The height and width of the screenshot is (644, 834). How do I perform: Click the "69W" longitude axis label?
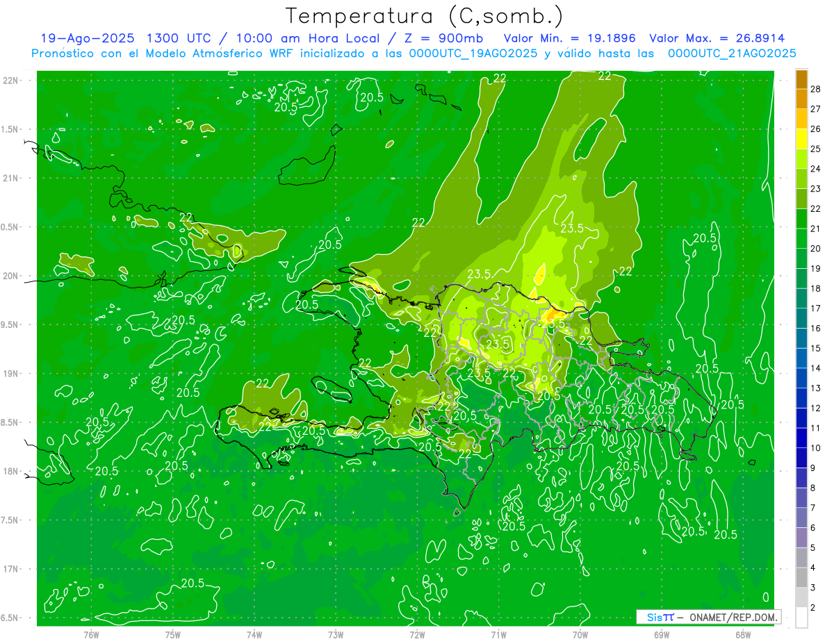[662, 634]
